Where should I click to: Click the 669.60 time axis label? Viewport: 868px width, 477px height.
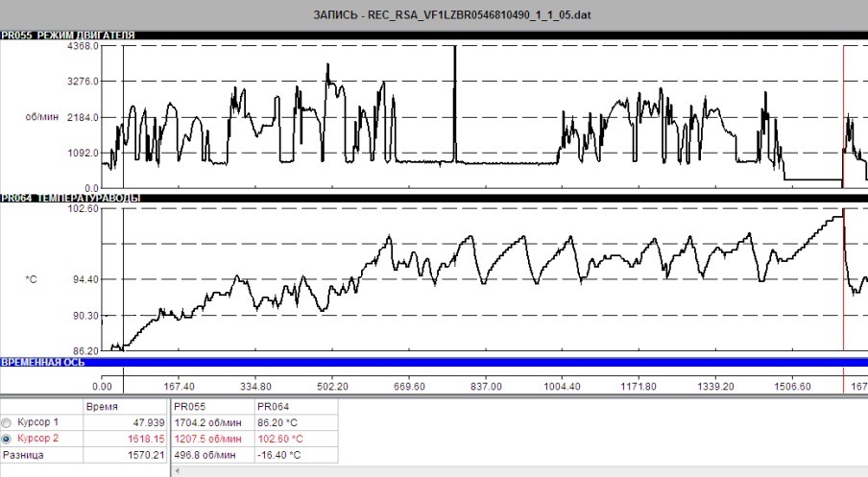[410, 386]
